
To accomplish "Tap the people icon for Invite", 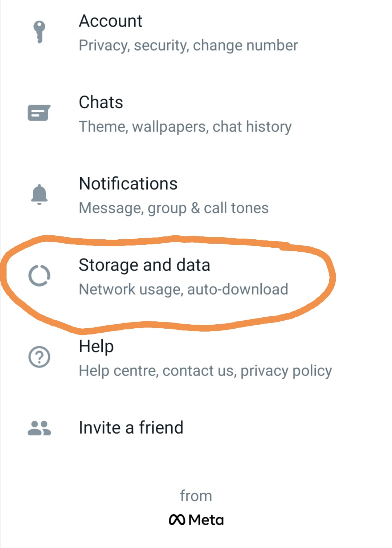I will pyautogui.click(x=39, y=428).
